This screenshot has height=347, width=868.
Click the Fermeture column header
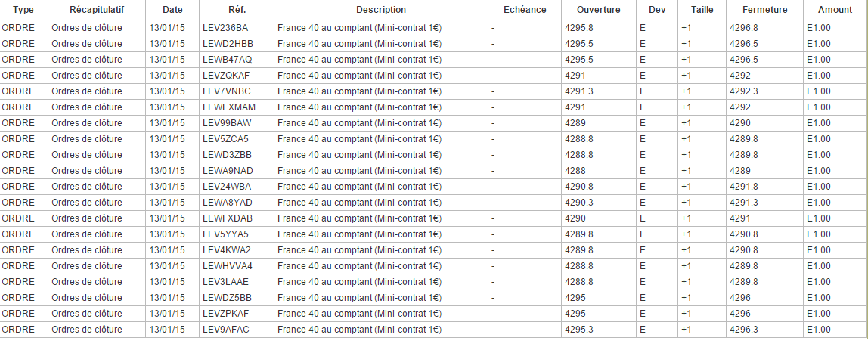[x=764, y=10]
